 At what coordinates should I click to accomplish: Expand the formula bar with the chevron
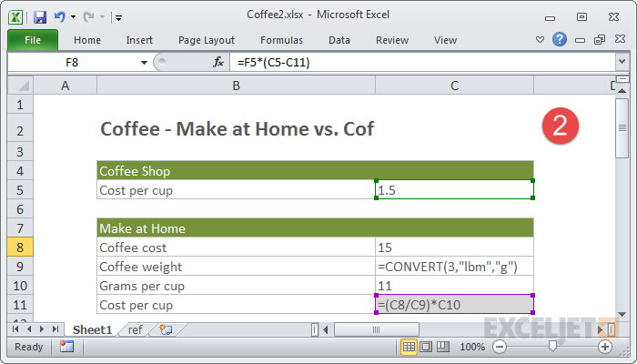click(x=622, y=62)
